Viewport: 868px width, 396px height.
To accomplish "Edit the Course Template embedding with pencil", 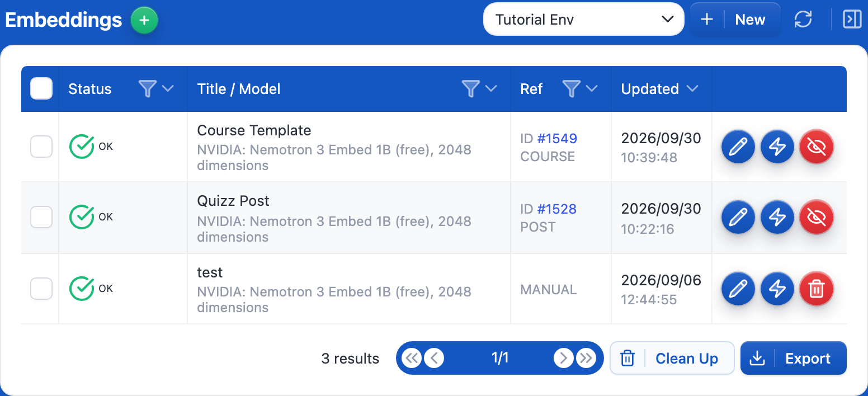I will point(738,147).
